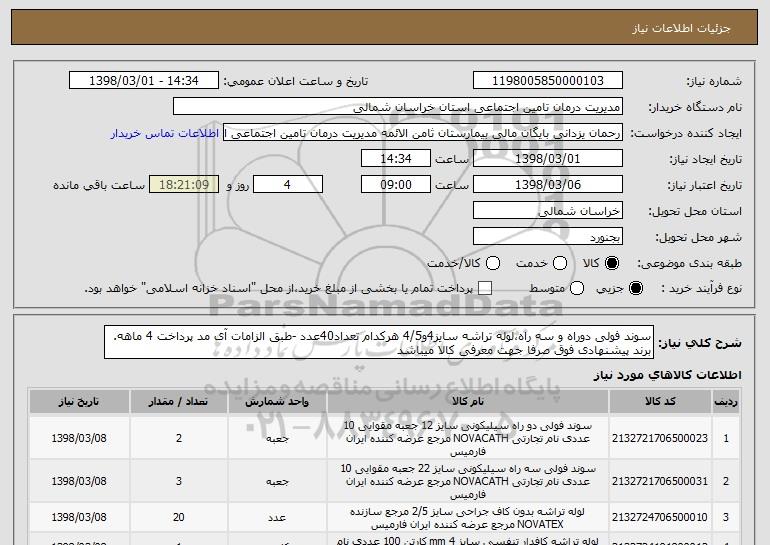The height and width of the screenshot is (545, 770).
Task: Click the واحد شمارش column header
Action: (277, 402)
